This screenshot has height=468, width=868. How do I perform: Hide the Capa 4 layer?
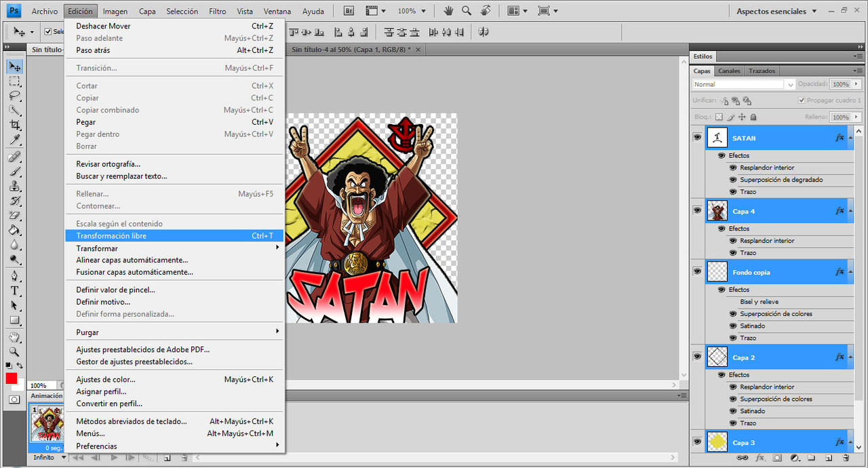[x=697, y=211]
